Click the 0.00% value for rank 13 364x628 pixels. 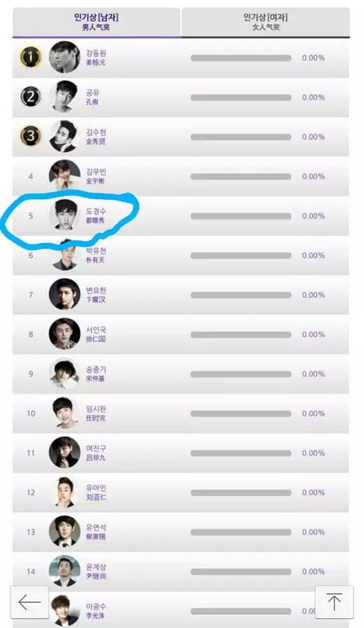tap(313, 532)
